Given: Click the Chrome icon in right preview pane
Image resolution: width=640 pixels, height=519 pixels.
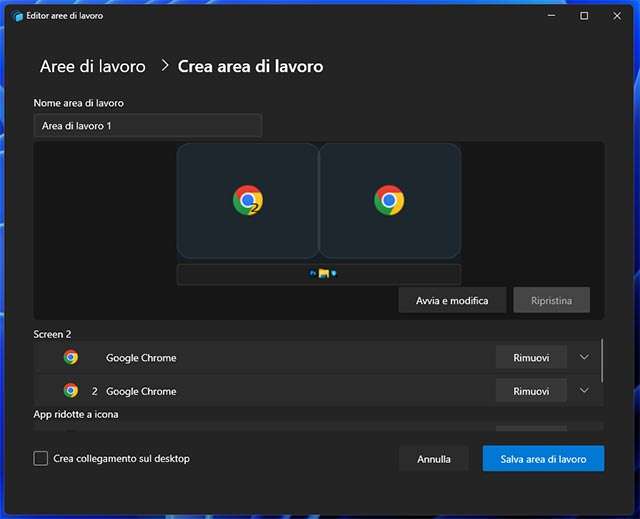Looking at the screenshot, I should [x=389, y=201].
